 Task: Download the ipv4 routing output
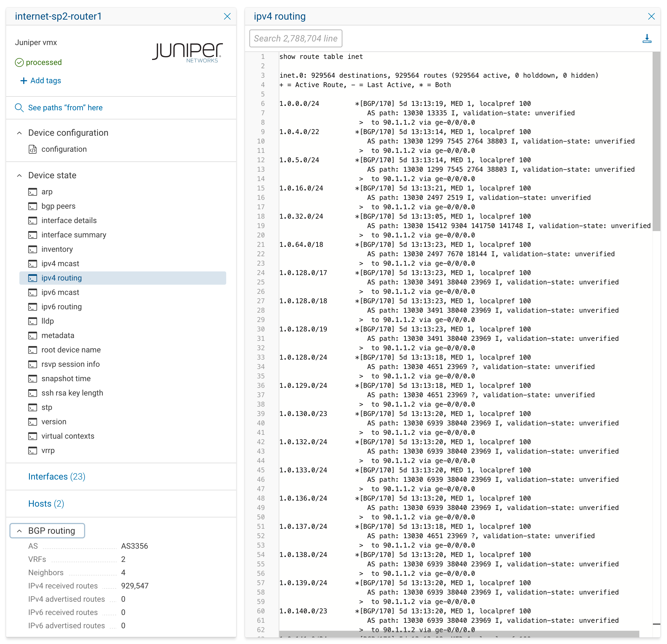coord(647,39)
